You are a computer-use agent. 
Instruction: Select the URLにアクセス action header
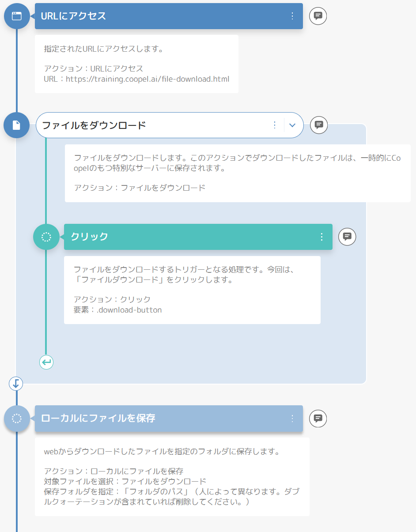coord(169,16)
